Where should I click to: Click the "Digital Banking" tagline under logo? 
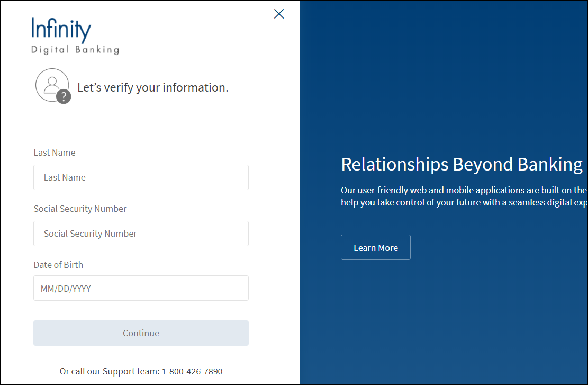pyautogui.click(x=75, y=50)
